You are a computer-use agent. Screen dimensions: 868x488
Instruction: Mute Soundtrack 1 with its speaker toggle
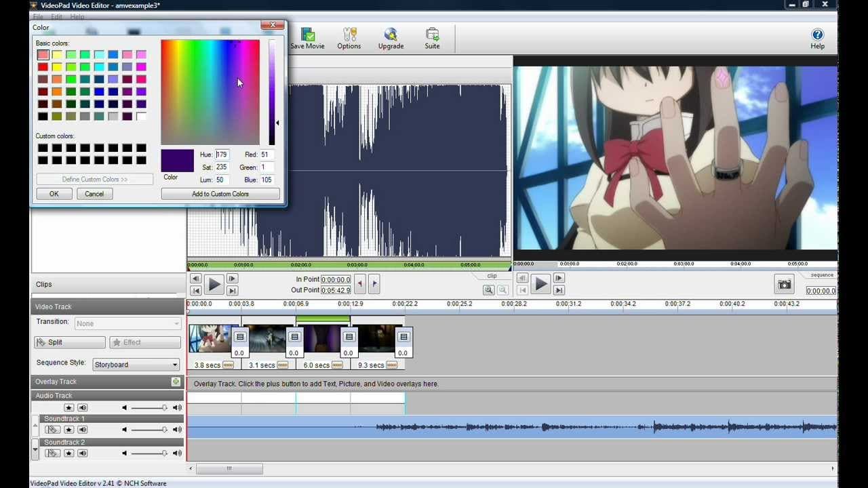[82, 430]
